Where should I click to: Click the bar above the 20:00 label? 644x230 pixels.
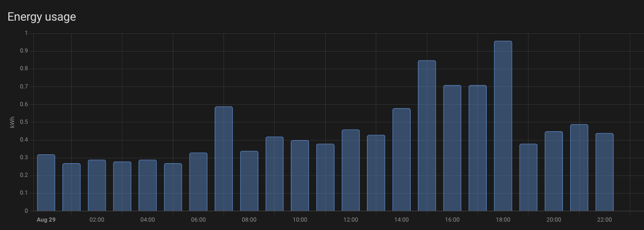pos(554,172)
